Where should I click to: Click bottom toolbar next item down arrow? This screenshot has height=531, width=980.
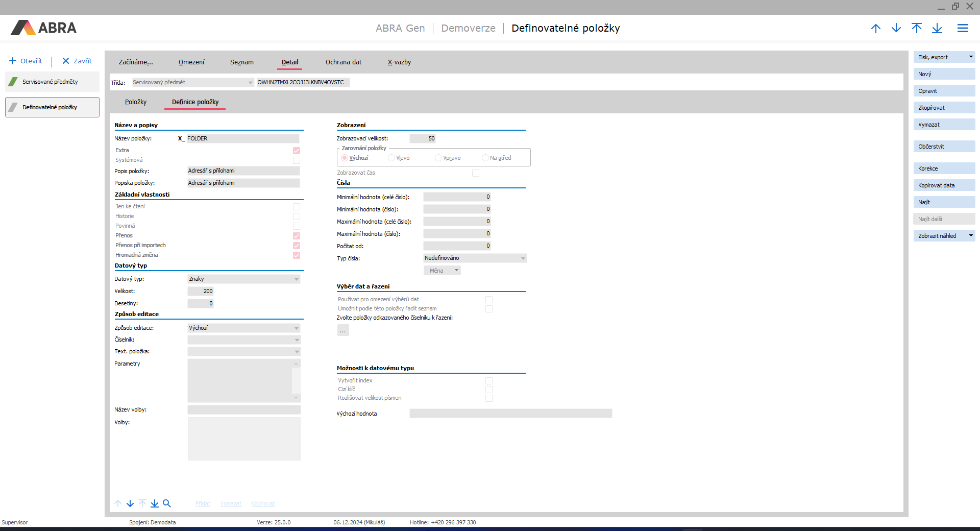[x=130, y=503]
